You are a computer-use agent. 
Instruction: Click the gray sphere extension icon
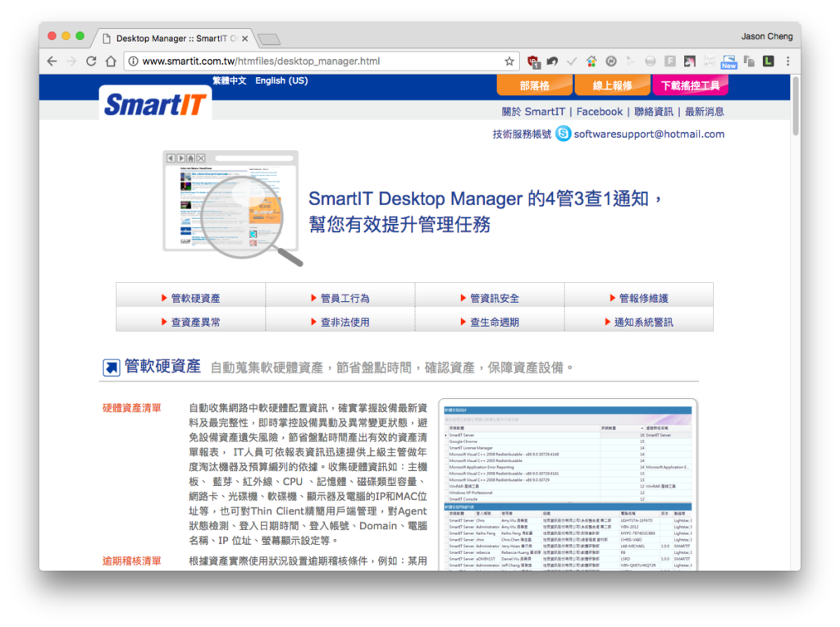click(650, 61)
